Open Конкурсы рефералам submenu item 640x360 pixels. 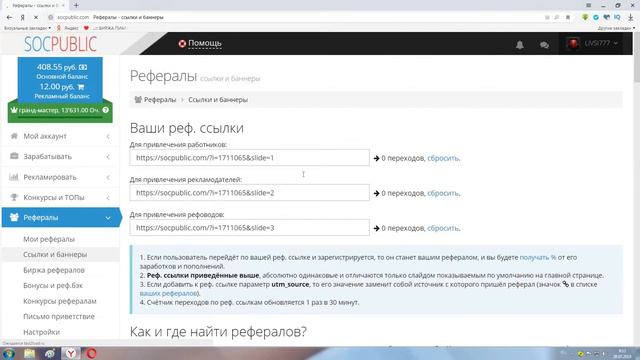point(60,301)
